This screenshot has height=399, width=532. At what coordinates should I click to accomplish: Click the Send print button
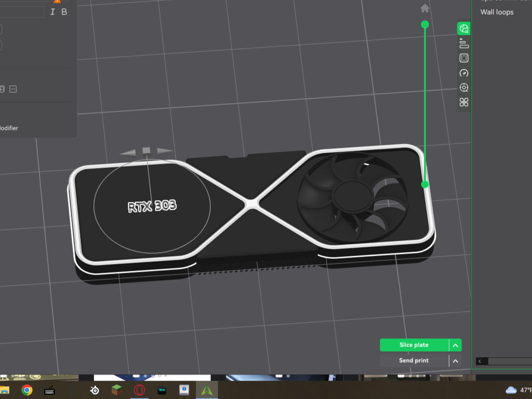[x=414, y=360]
